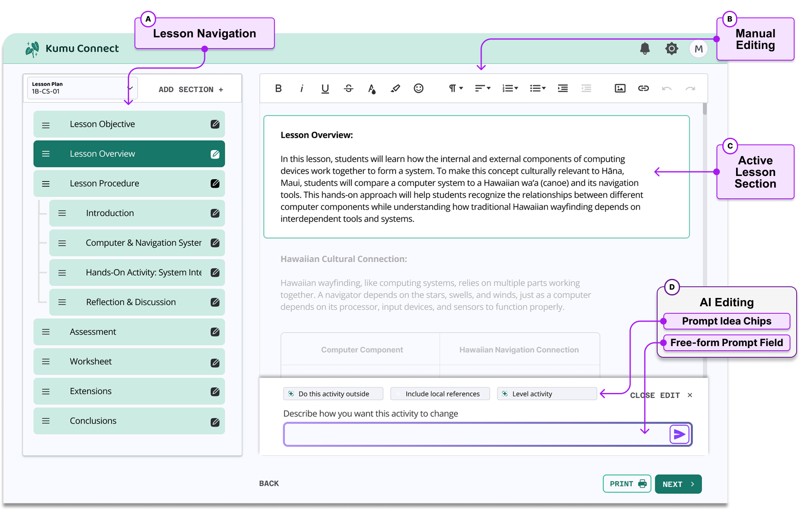
Task: Open paragraph format dropdown
Action: (455, 88)
